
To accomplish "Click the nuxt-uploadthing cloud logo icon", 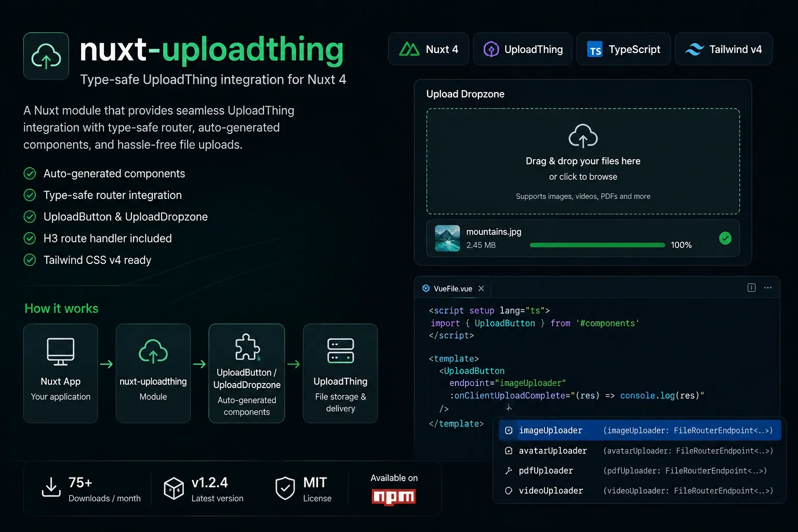I will pyautogui.click(x=46, y=56).
